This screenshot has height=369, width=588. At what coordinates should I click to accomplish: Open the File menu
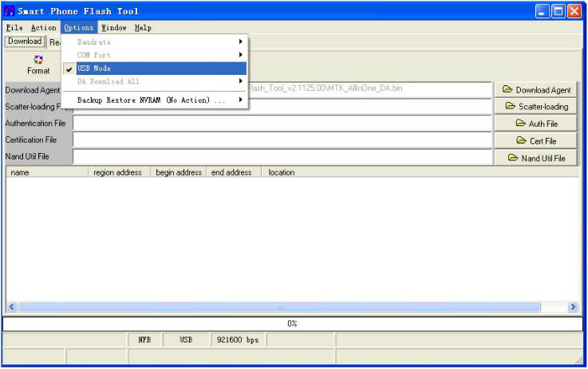[14, 28]
